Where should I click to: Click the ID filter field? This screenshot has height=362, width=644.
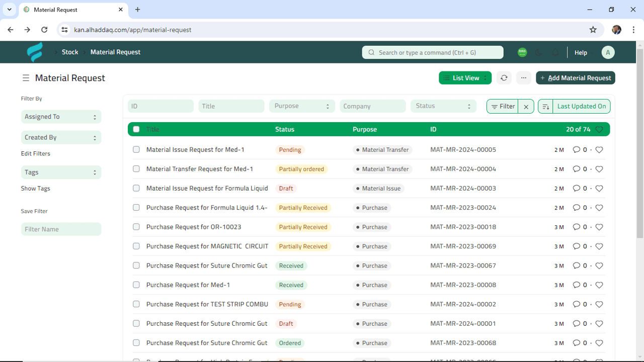tap(160, 106)
